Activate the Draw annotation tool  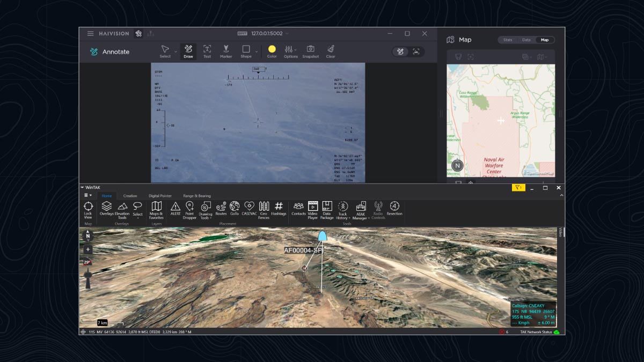click(x=188, y=51)
